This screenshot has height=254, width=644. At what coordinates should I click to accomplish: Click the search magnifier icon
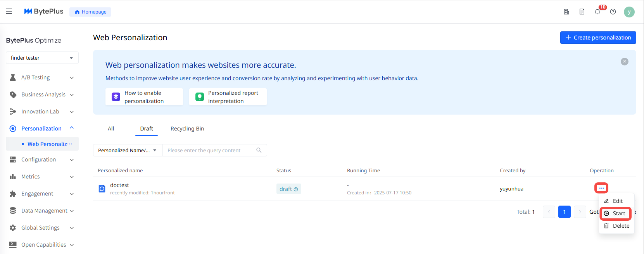[259, 150]
